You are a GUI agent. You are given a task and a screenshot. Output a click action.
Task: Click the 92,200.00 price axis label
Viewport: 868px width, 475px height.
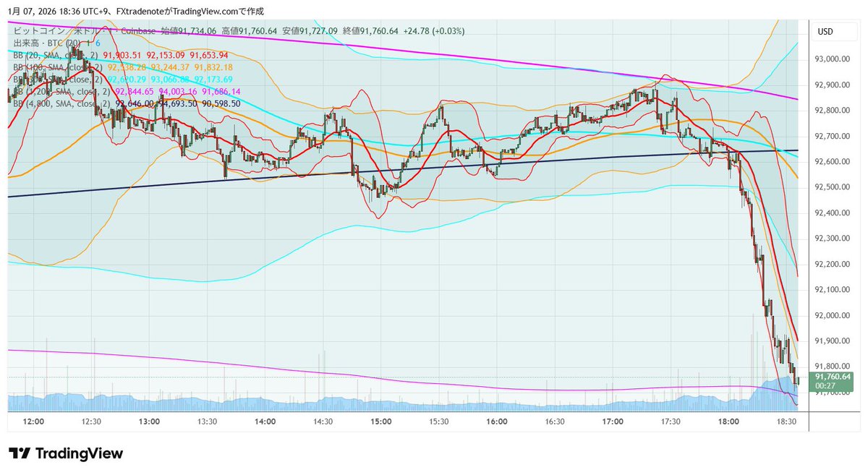pyautogui.click(x=832, y=265)
